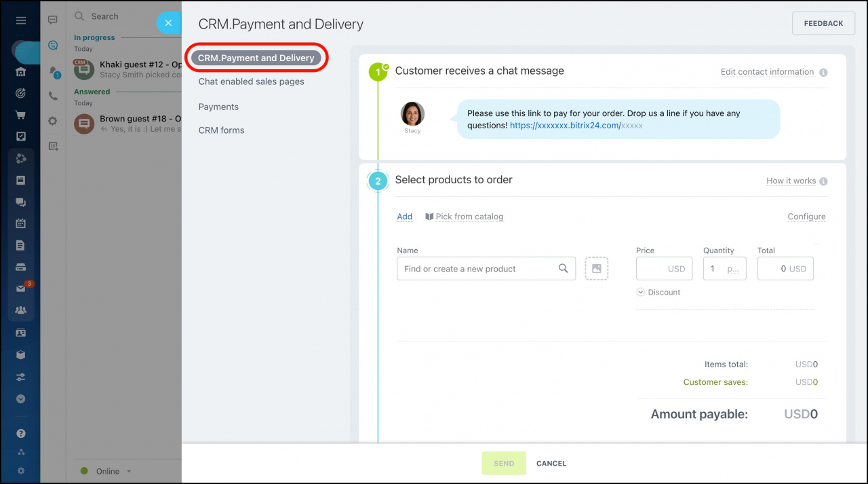Open the workgroups people icon in sidebar
Viewport: 868px width, 484px height.
pos(21,310)
